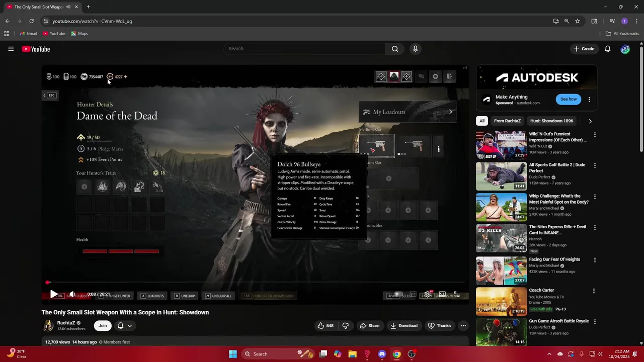This screenshot has height=362, width=644.
Task: Open the All Bookmarks folder
Action: (x=622, y=34)
